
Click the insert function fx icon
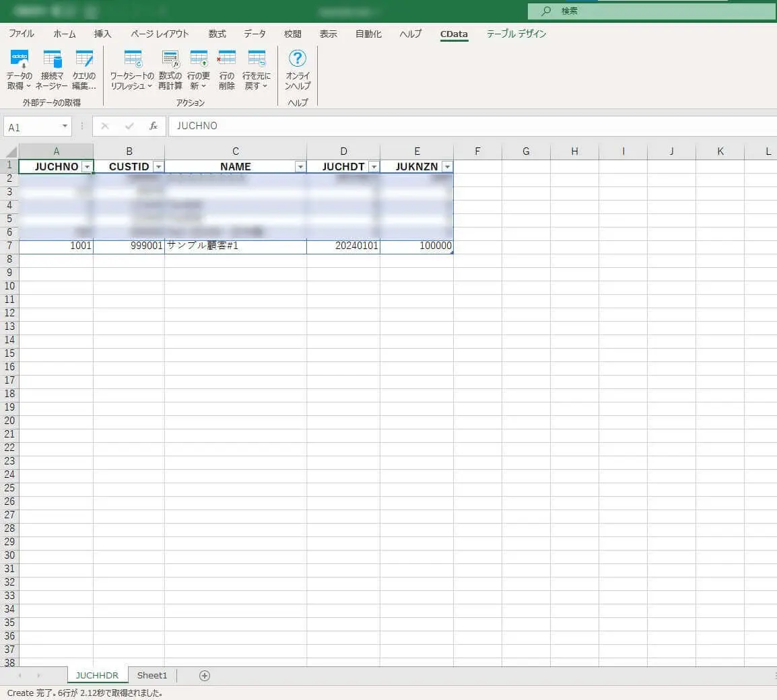tap(154, 126)
